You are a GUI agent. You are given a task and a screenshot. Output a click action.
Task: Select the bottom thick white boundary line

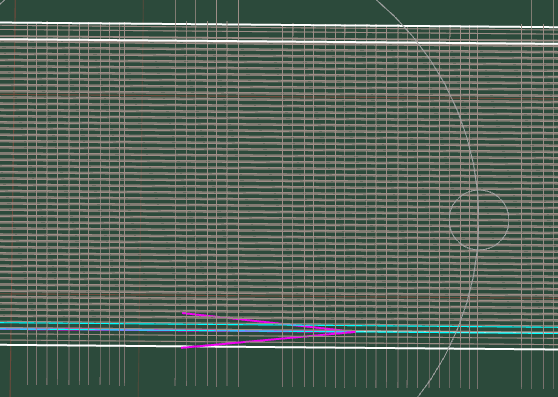tap(279, 347)
